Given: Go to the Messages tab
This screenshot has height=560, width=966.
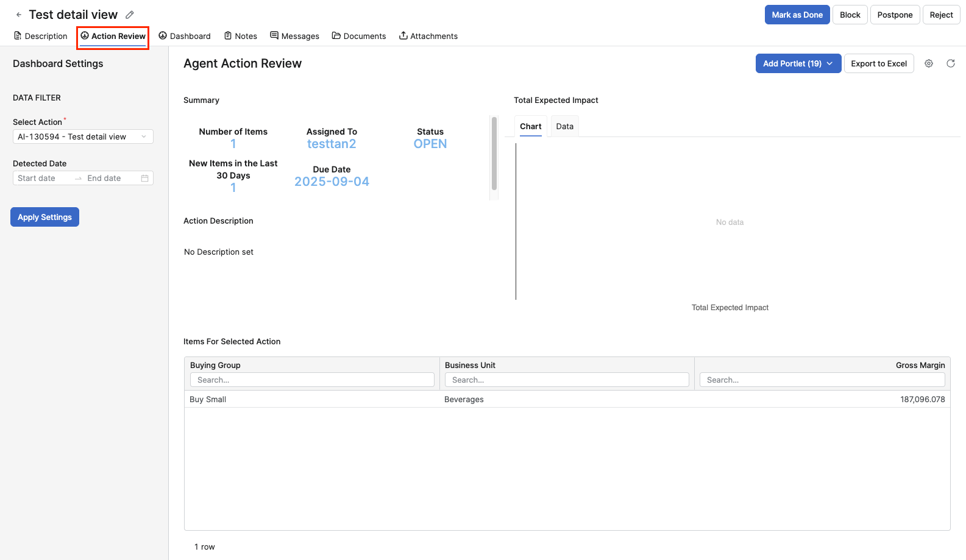Looking at the screenshot, I should pos(295,36).
